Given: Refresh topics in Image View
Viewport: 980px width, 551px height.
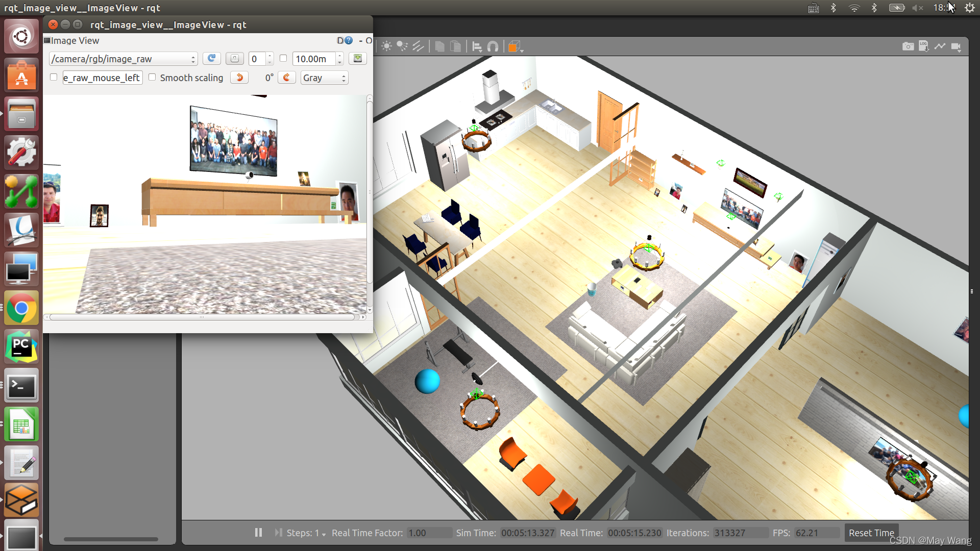Looking at the screenshot, I should [x=211, y=59].
